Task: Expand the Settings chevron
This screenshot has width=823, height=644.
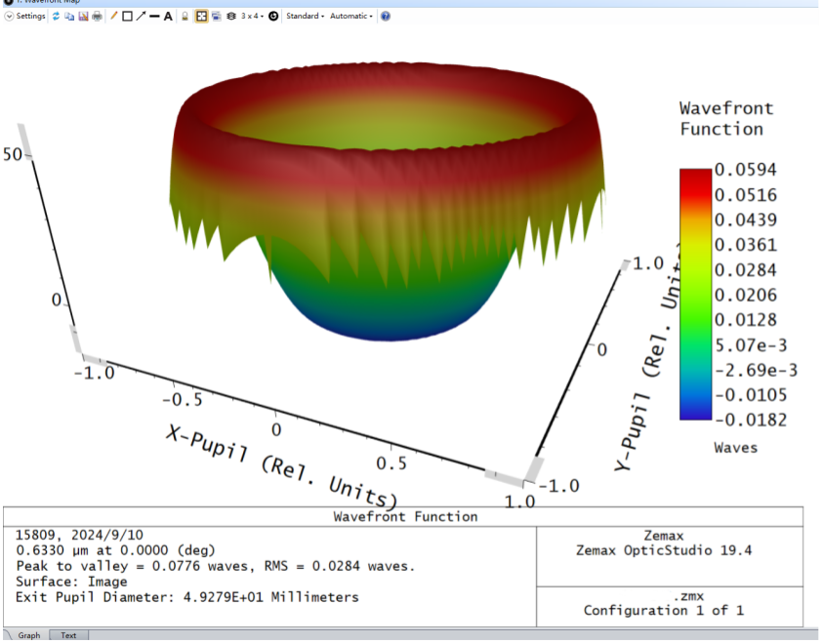Action: click(9, 17)
